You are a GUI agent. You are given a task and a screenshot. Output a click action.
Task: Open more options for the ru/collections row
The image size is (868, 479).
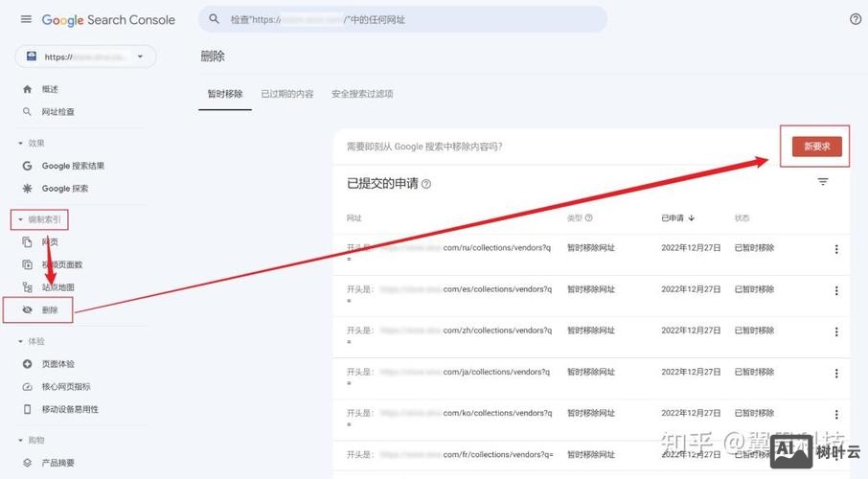(x=836, y=249)
